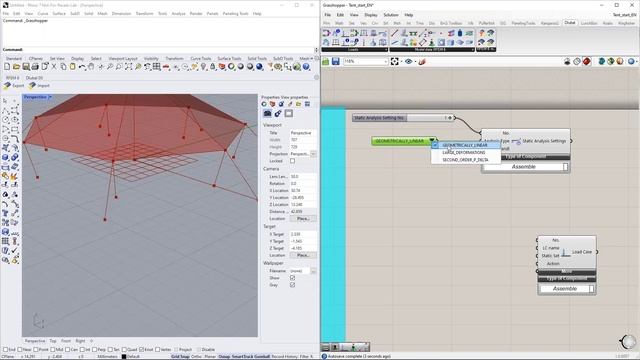
Task: Click the Lens Length input field
Action: click(303, 177)
